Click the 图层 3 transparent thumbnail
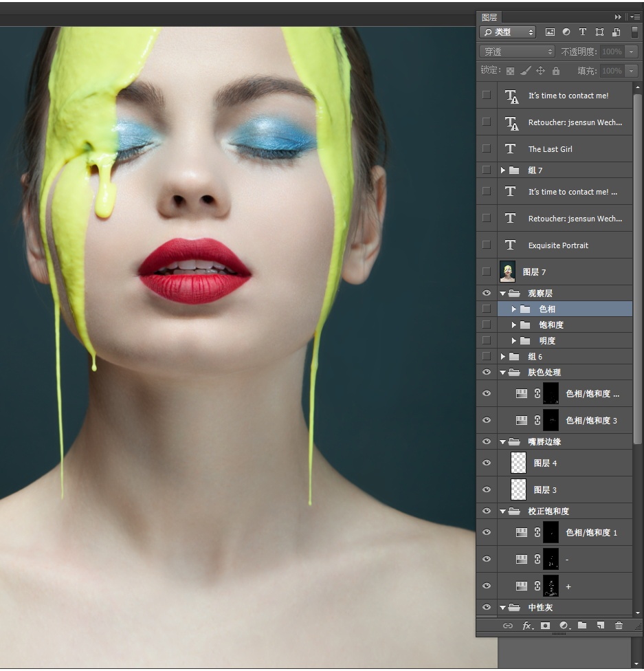Screen dimensions: 644x671 click(518, 489)
